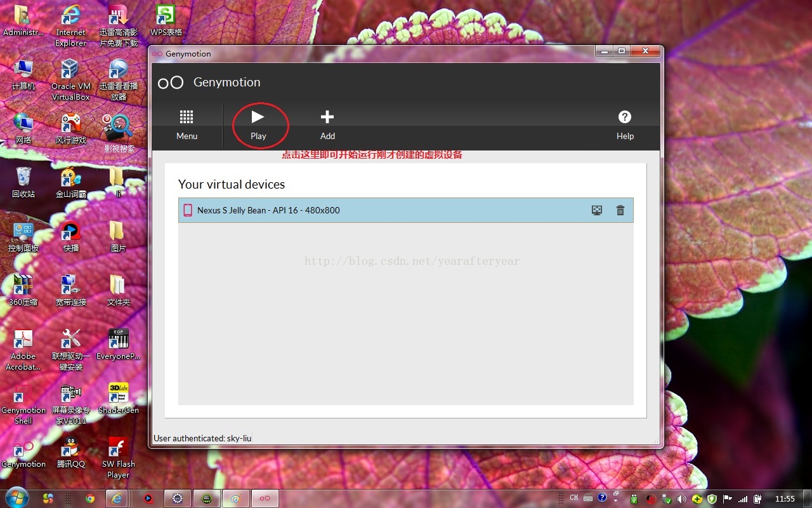812x508 pixels.
Task: Launch EveryonePiano from the desktop
Action: click(x=118, y=345)
